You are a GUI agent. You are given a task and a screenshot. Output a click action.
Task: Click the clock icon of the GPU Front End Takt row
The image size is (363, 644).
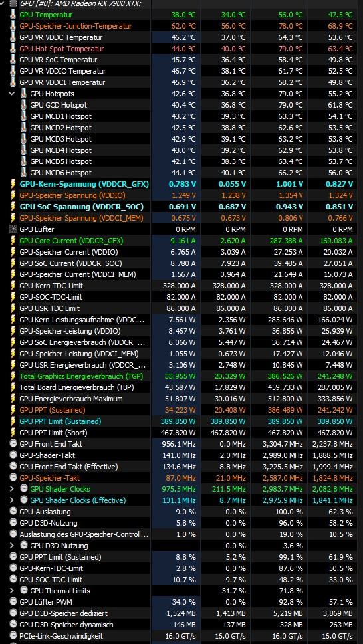(13, 443)
